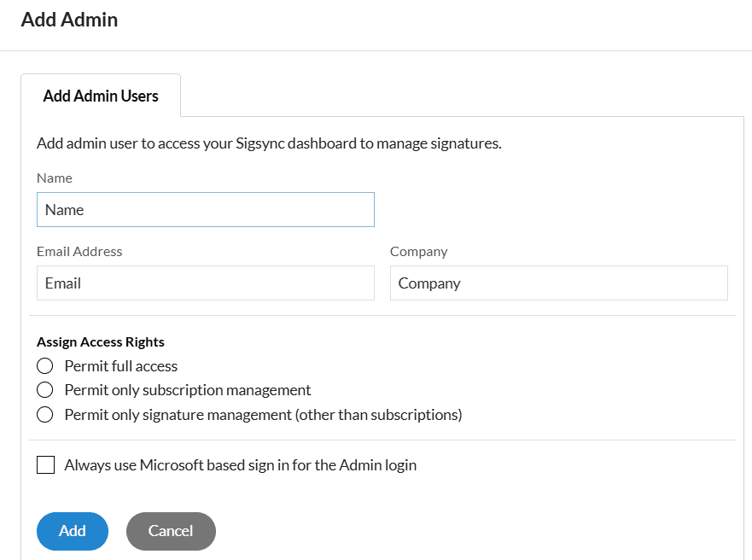This screenshot has width=752, height=560.
Task: Choose the Permit only subscription management radio button
Action: tap(45, 390)
